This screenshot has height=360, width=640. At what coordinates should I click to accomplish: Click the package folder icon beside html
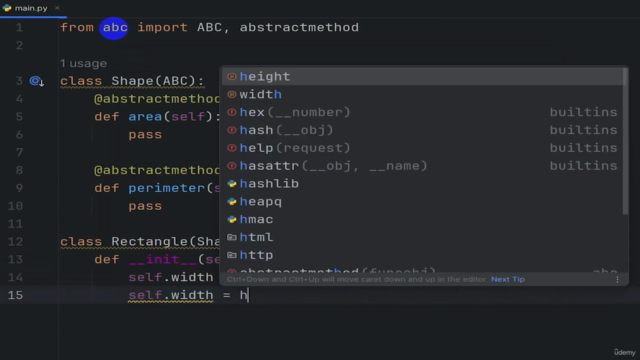(232, 237)
